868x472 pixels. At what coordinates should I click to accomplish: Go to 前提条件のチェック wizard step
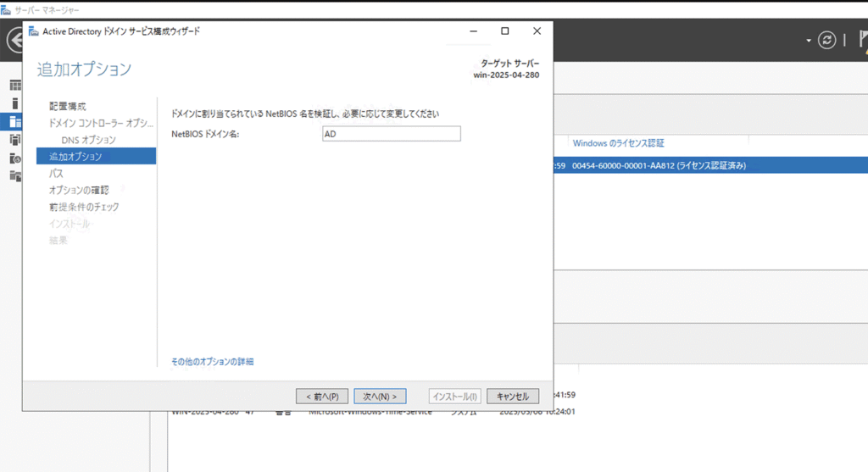(x=84, y=207)
